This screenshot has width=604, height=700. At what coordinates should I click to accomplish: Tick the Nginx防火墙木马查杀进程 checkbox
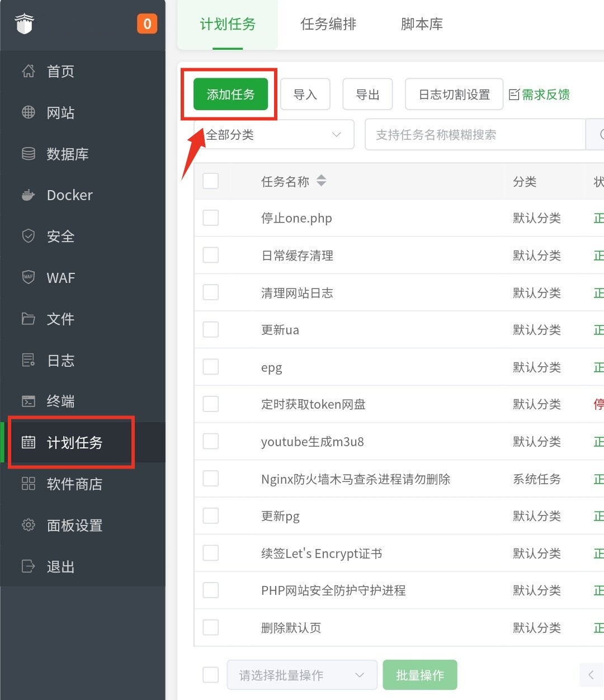tap(211, 478)
